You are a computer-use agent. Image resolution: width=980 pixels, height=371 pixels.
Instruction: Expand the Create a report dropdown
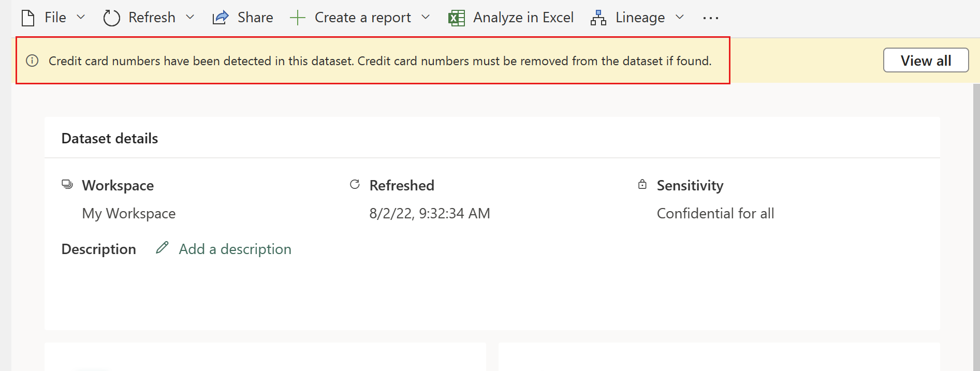tap(426, 17)
